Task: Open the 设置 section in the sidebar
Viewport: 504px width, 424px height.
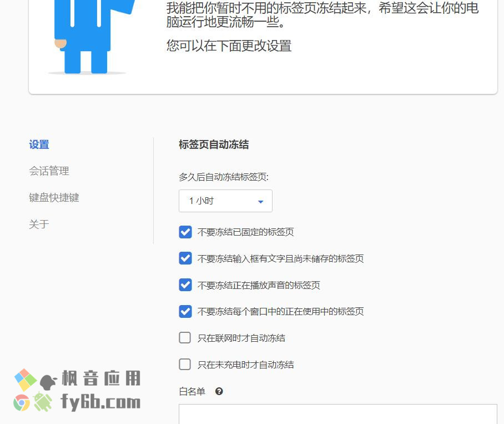Action: [x=39, y=144]
